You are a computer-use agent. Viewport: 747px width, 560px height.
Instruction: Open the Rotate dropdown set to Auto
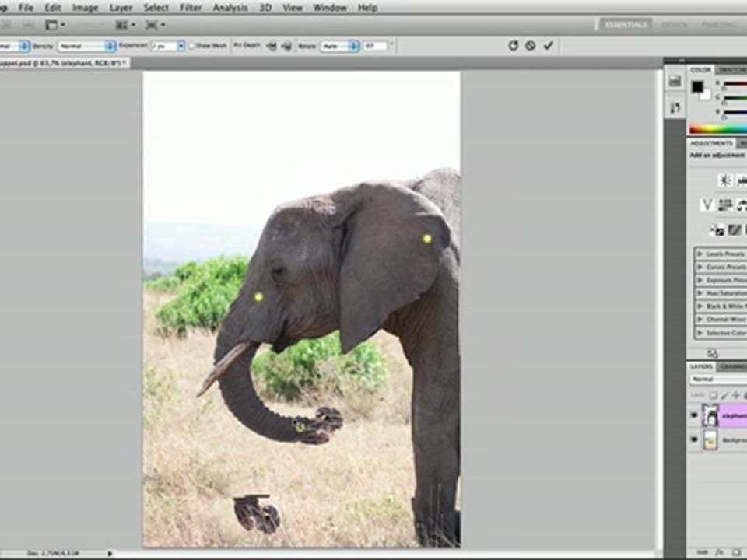click(x=339, y=46)
